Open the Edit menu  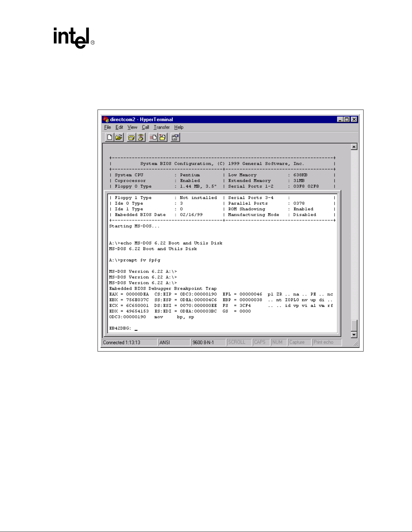(119, 127)
